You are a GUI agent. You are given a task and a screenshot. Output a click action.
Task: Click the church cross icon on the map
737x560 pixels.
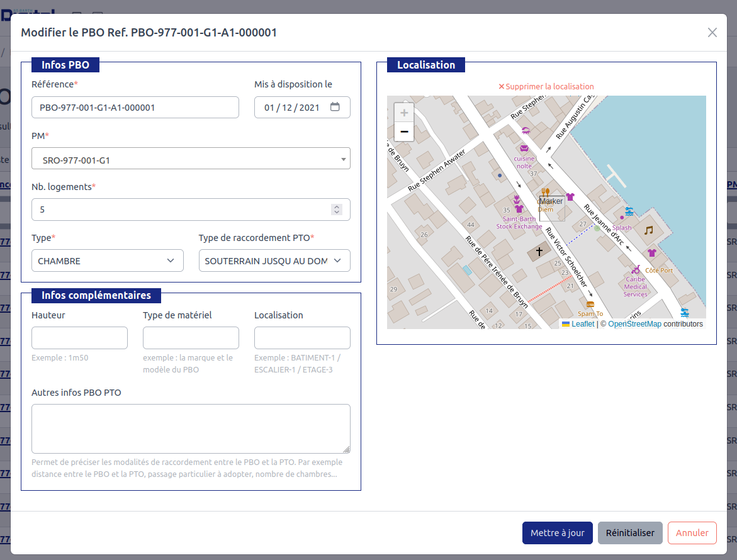pyautogui.click(x=539, y=250)
